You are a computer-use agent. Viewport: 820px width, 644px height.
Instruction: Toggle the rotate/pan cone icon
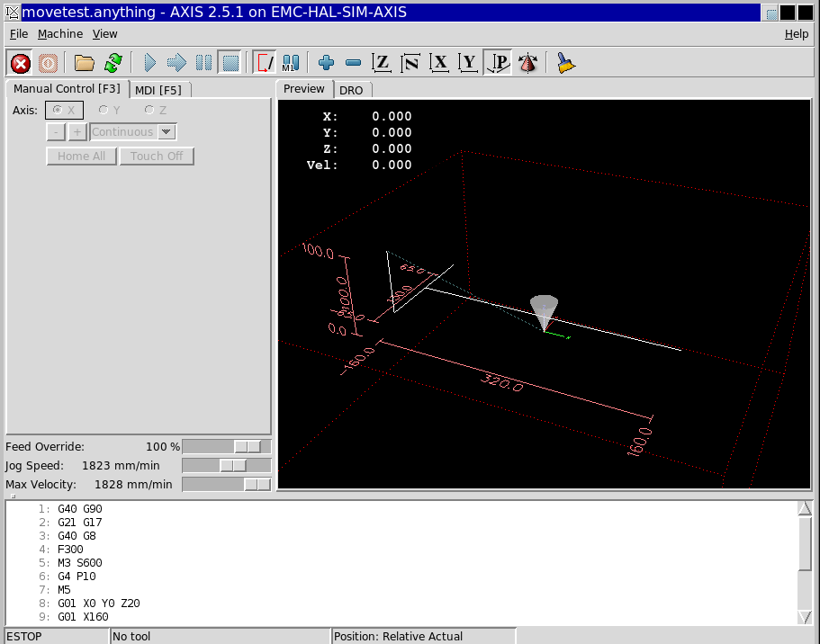(527, 63)
